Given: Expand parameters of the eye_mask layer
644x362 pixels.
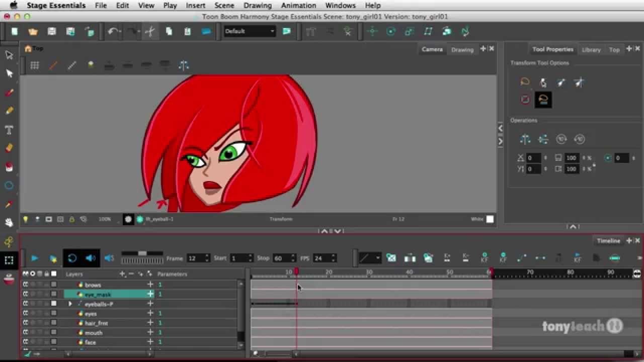Looking at the screenshot, I should tap(150, 294).
